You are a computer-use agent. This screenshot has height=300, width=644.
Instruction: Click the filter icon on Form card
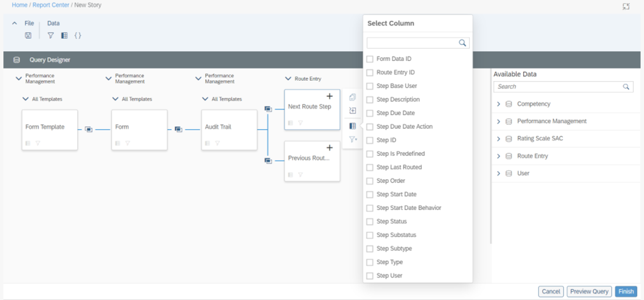click(127, 143)
